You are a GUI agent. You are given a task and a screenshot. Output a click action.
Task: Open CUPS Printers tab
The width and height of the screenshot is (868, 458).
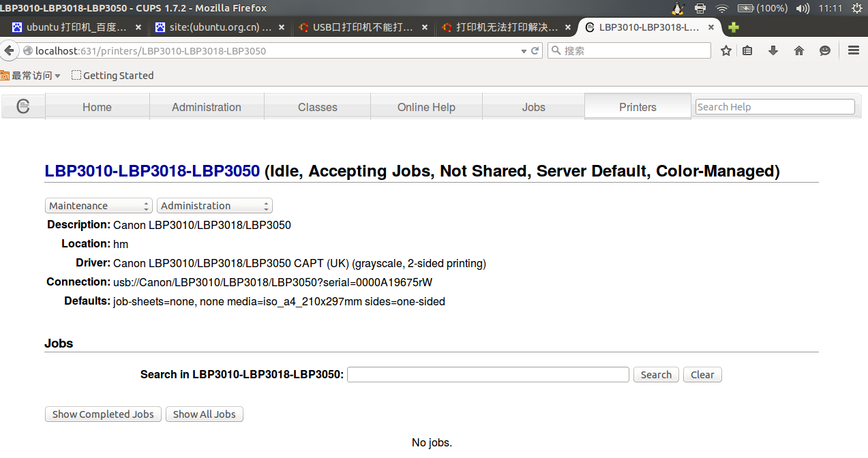coord(638,107)
